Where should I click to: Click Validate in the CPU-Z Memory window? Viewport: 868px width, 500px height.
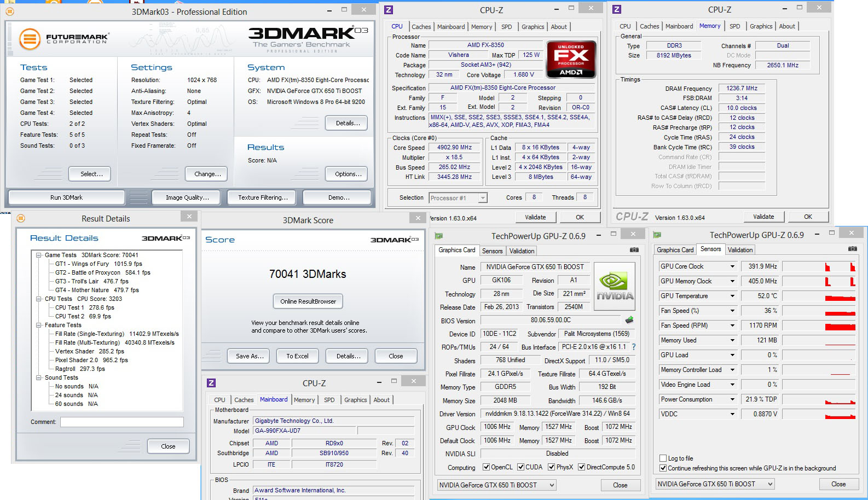coord(763,217)
